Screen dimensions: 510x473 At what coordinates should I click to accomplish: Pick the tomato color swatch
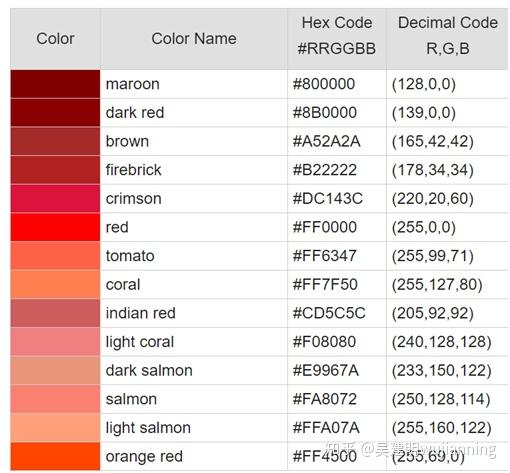55,256
